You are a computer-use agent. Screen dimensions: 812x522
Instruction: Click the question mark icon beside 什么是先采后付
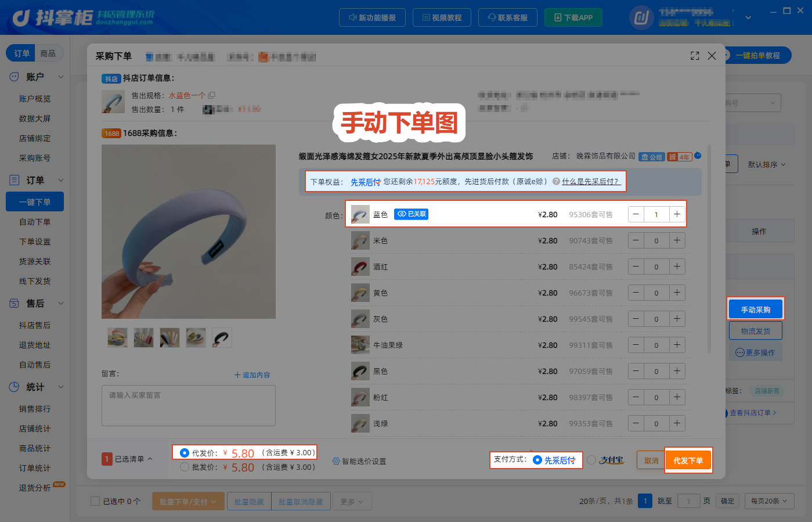[556, 181]
